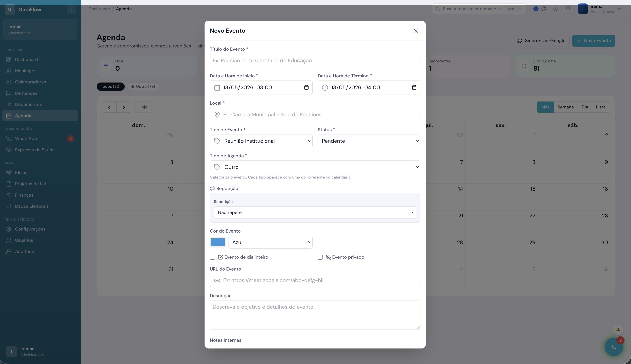The width and height of the screenshot is (631, 364).
Task: Open the theme palette icon in header
Action: click(x=544, y=9)
